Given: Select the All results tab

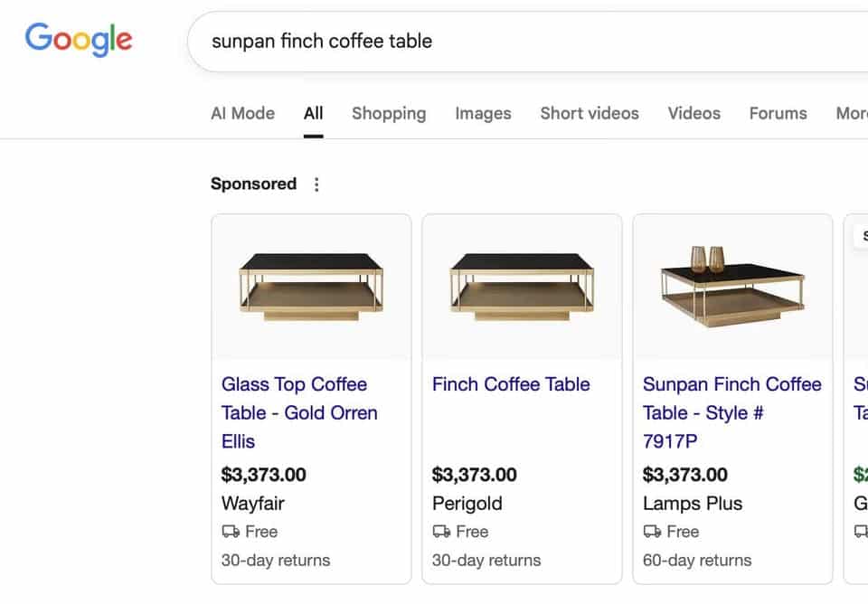Looking at the screenshot, I should coord(314,113).
